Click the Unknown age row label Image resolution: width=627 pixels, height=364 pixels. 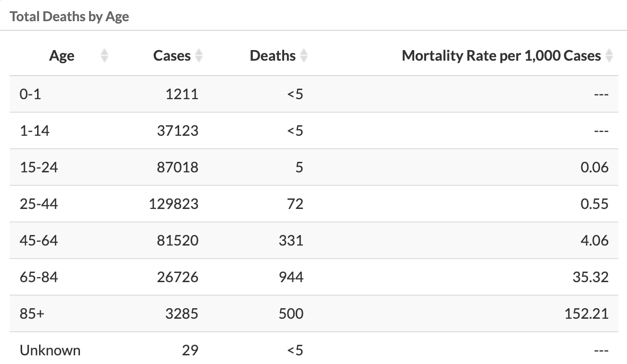pyautogui.click(x=50, y=350)
